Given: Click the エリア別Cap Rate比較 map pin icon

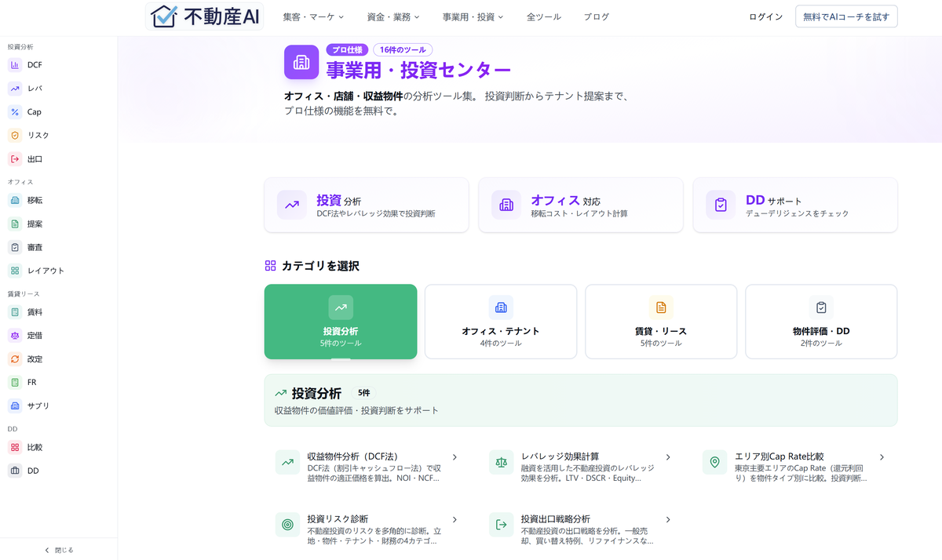Looking at the screenshot, I should tap(715, 462).
